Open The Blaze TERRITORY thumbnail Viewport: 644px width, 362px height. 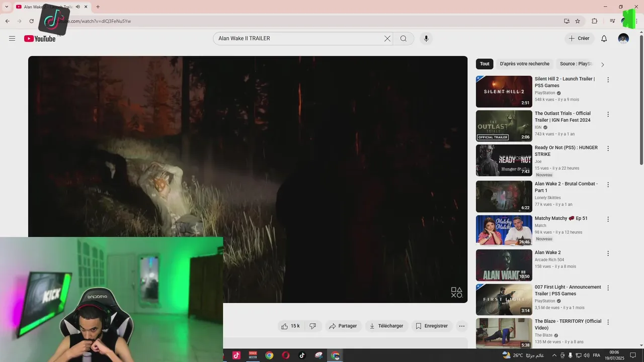pyautogui.click(x=504, y=333)
